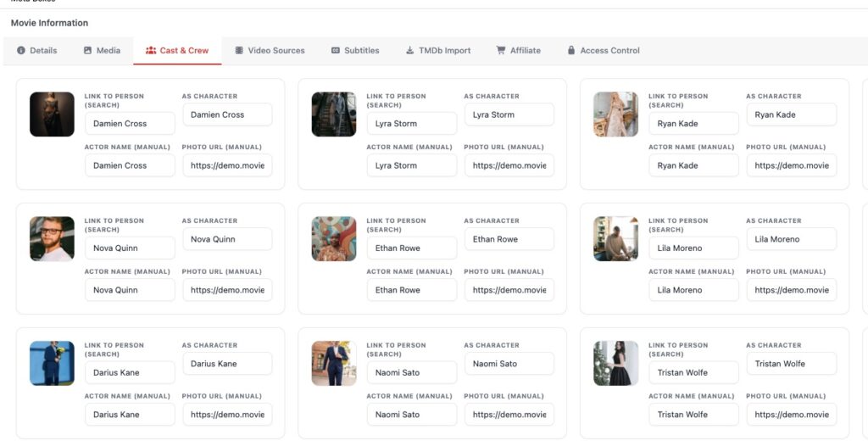The image size is (868, 446).
Task: Click the download icon beside TMDb Import
Action: (410, 51)
